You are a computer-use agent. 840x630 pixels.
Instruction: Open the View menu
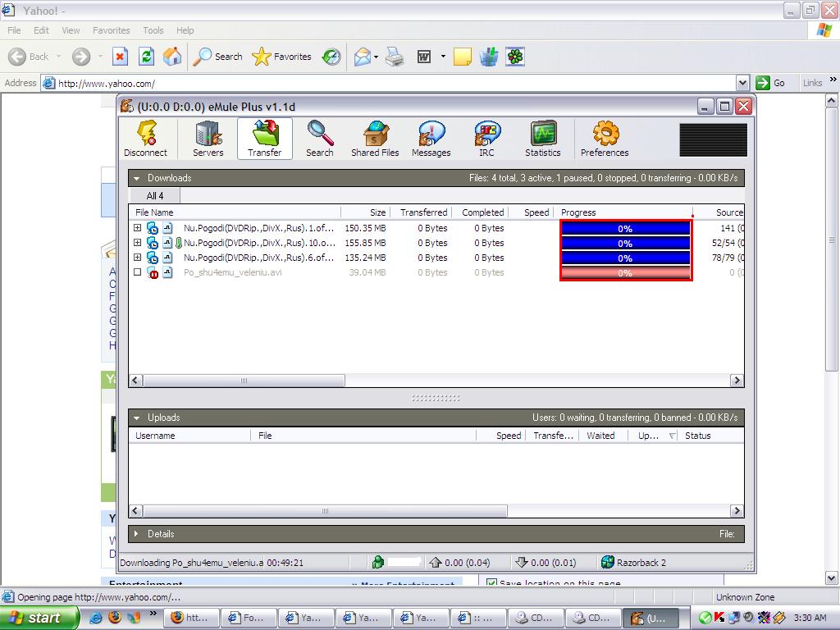point(71,30)
